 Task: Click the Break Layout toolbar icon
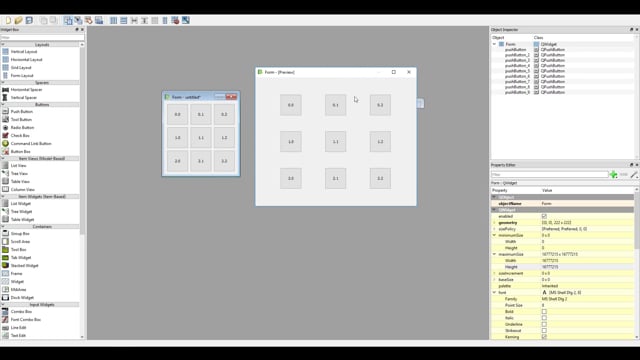coord(175,20)
